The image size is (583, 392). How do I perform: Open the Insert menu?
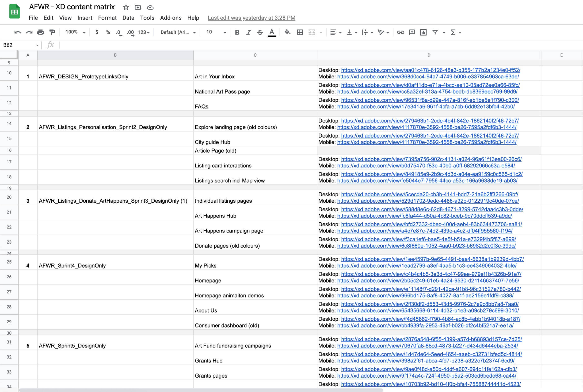pyautogui.click(x=85, y=18)
